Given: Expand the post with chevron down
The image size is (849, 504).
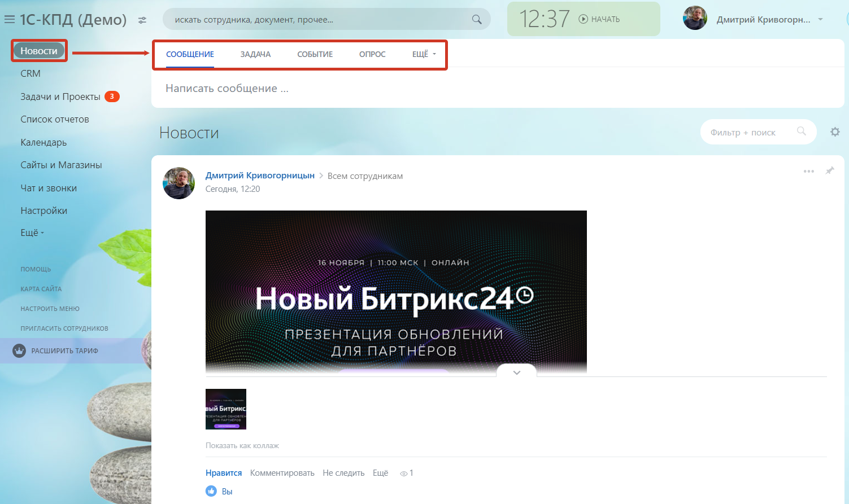Looking at the screenshot, I should pyautogui.click(x=516, y=372).
